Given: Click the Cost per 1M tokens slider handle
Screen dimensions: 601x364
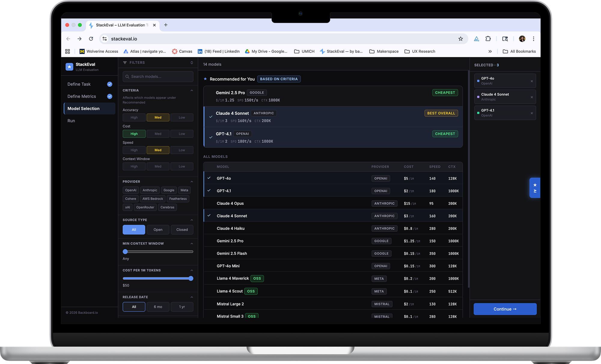Looking at the screenshot, I should [191, 278].
